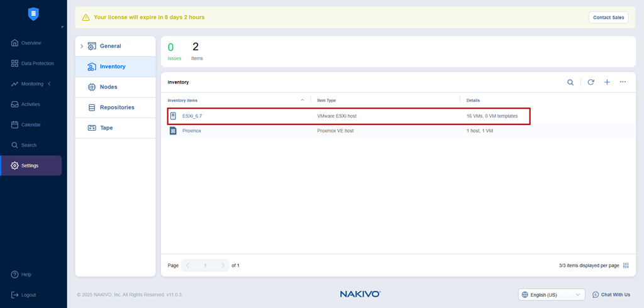Open Chat With Us
The image size is (644, 308).
[x=611, y=294]
